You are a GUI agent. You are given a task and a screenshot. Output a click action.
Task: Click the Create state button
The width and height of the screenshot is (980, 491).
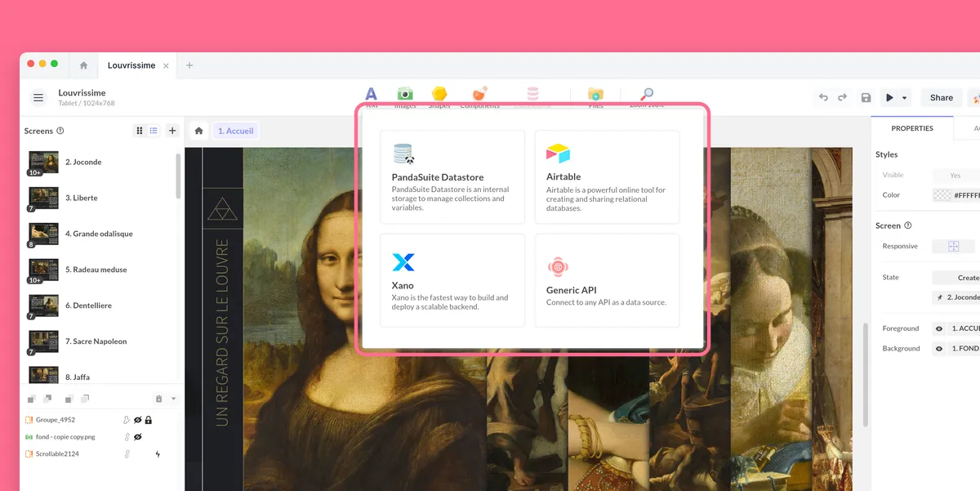956,278
